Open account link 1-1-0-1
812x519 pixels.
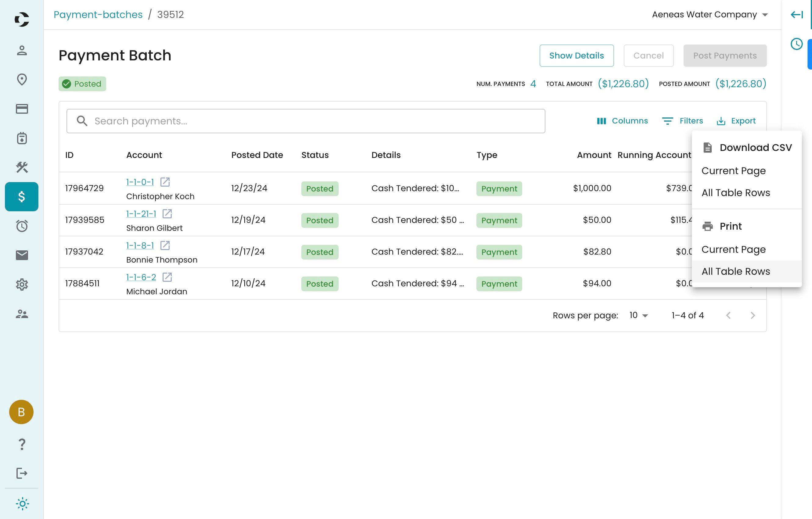tap(140, 182)
